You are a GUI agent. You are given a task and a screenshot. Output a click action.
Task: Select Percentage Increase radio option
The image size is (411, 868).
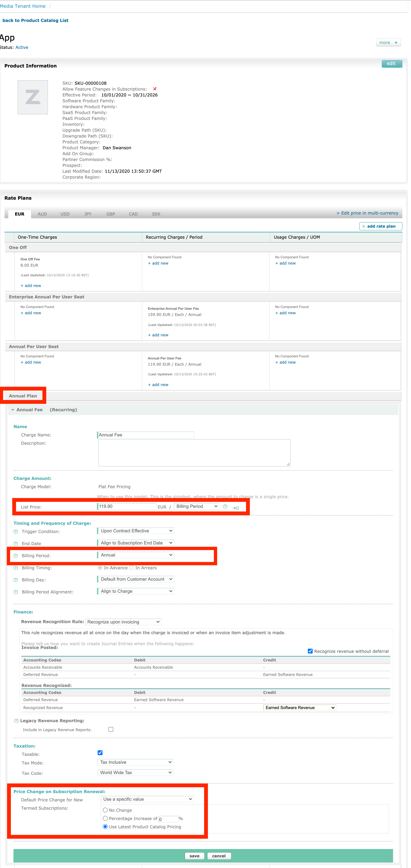coord(105,818)
